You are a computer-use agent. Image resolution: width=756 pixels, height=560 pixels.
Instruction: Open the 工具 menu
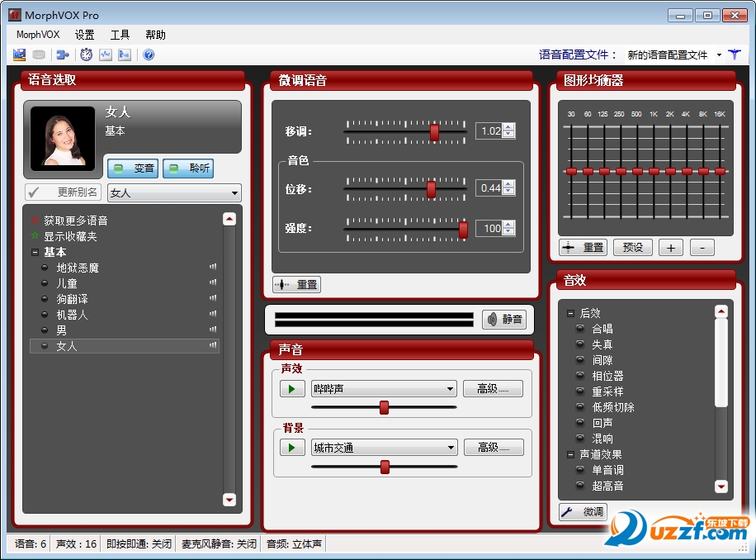click(x=120, y=35)
